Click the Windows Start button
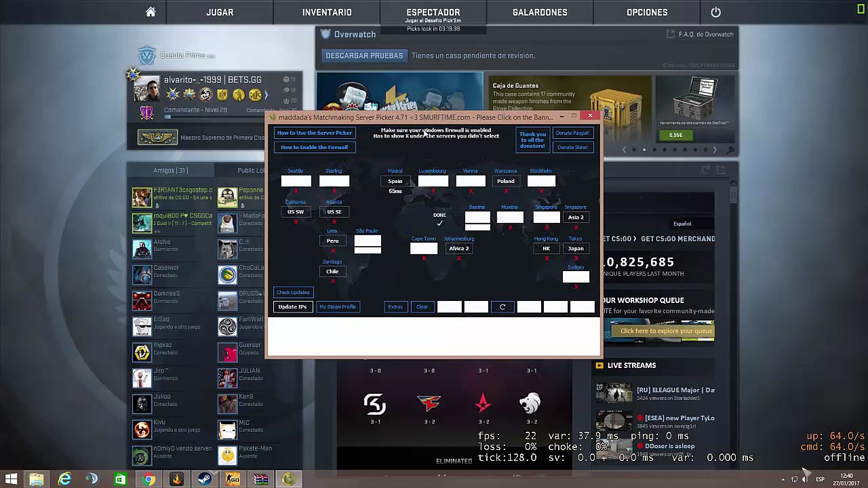Viewport: 868px width, 488px height. (x=11, y=479)
